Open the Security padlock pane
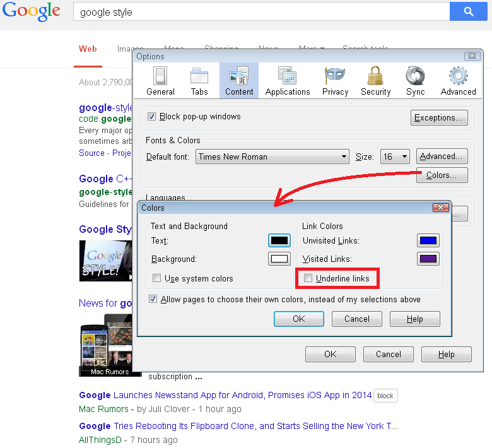Viewport: 492px width, 448px height. pos(375,81)
